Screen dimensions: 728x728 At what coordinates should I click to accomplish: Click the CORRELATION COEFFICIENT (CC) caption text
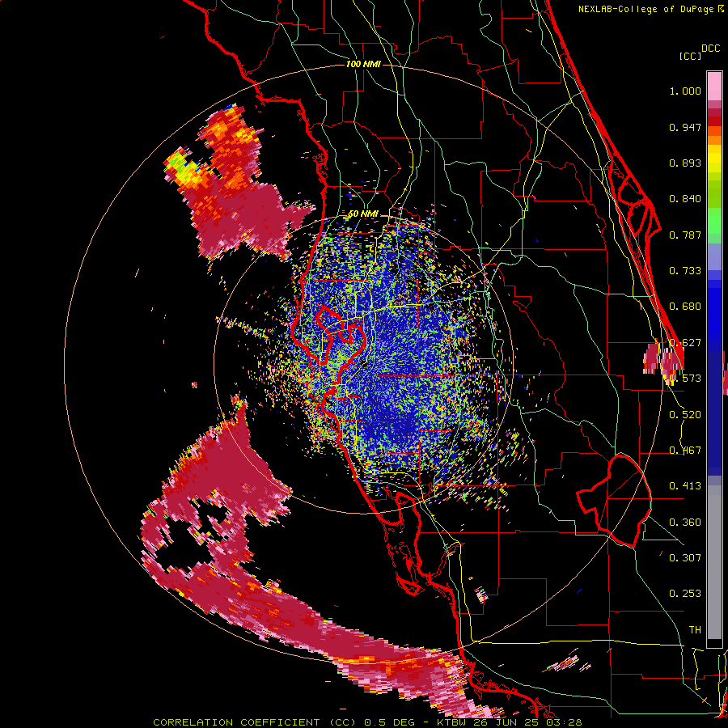tap(255, 722)
